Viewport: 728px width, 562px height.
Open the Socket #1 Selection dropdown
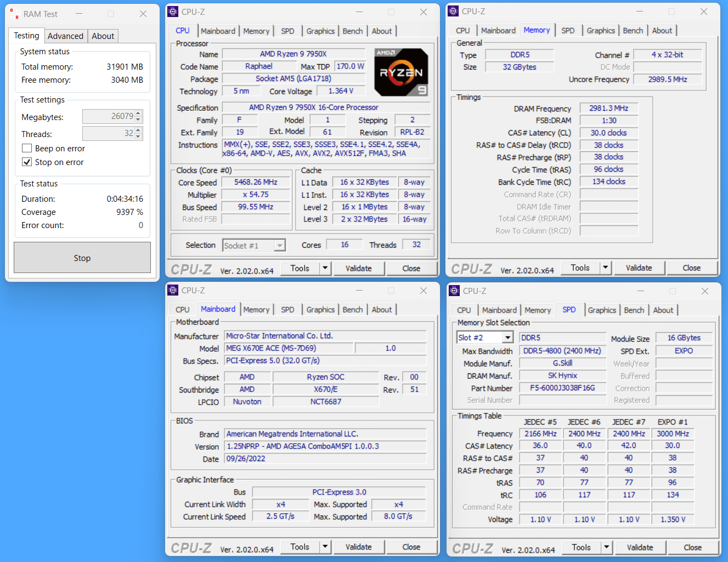coord(280,246)
